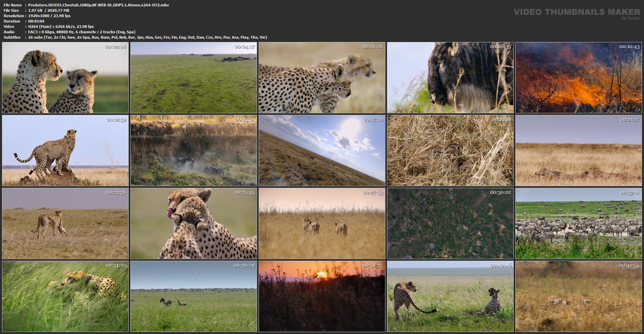This screenshot has width=644, height=334.
Task: Click the 00:21:27 timestamp label
Action: point(629,120)
